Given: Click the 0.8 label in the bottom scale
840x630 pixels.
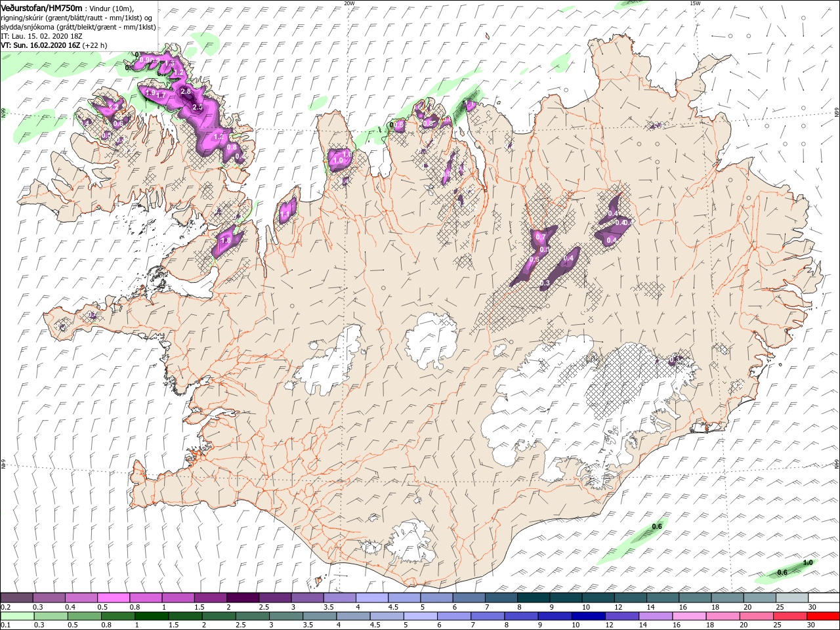Looking at the screenshot, I should pos(106,625).
